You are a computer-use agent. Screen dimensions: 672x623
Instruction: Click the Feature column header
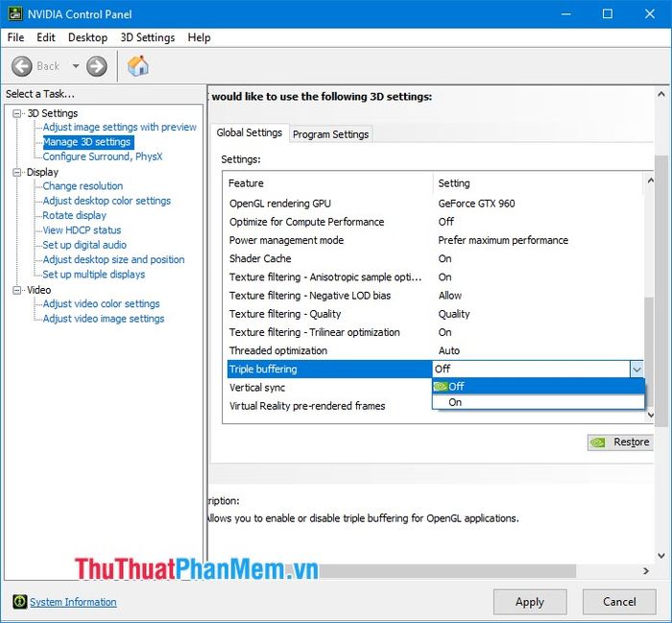(328, 183)
